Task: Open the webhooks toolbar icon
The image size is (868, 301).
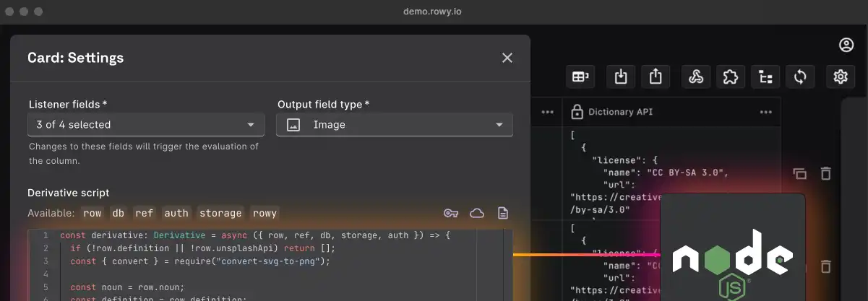Action: 696,76
